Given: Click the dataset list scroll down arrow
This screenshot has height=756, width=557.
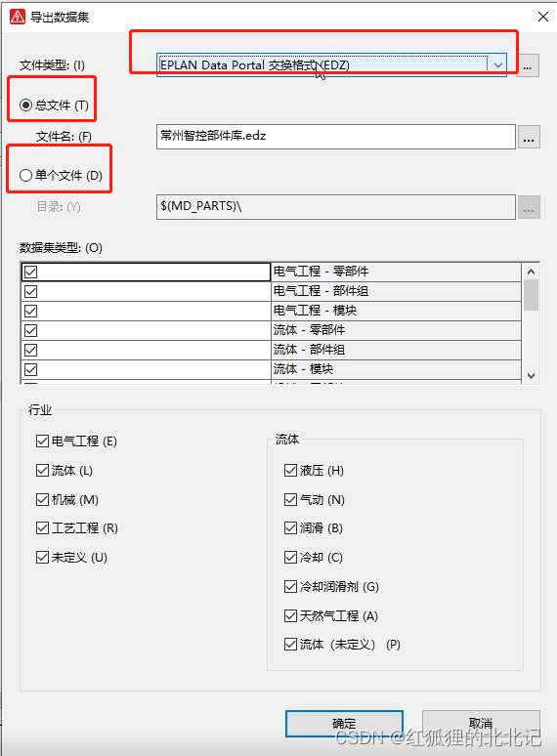Looking at the screenshot, I should pos(531,376).
